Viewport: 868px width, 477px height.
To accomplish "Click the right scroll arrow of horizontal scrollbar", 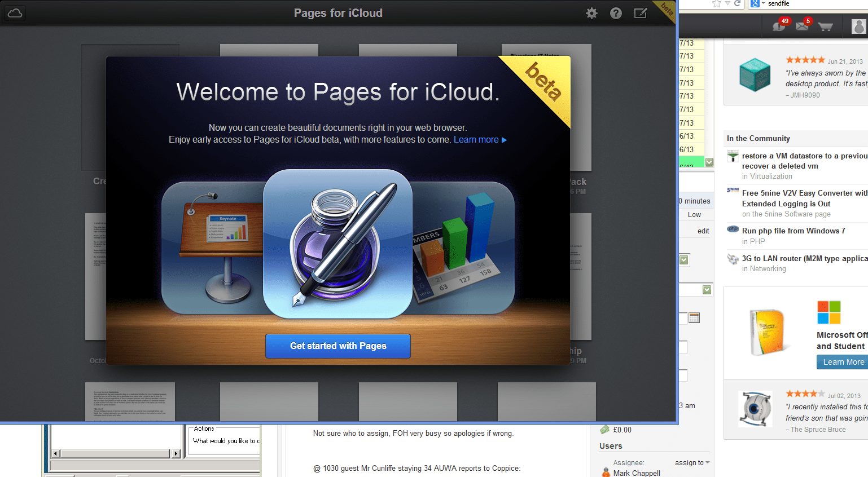I will 176,453.
